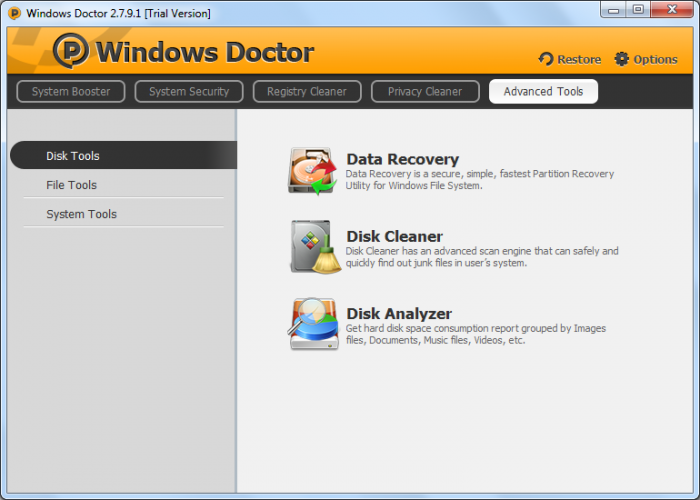Open the Disk Analyzer heading

tap(399, 314)
